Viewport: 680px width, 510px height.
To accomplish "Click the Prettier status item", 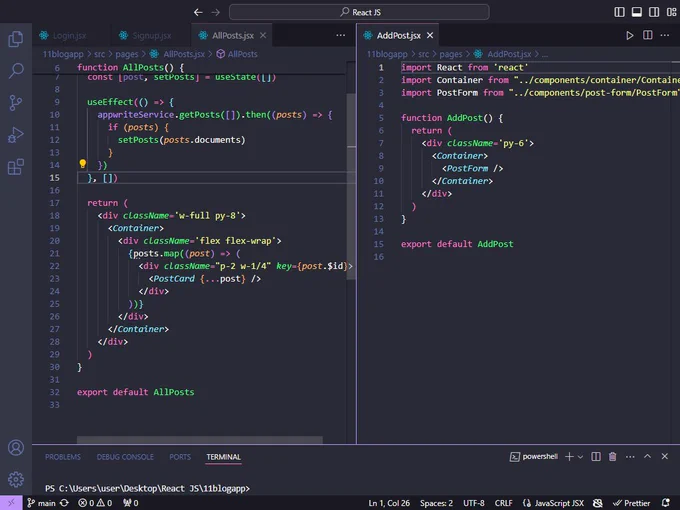I will click(x=631, y=503).
